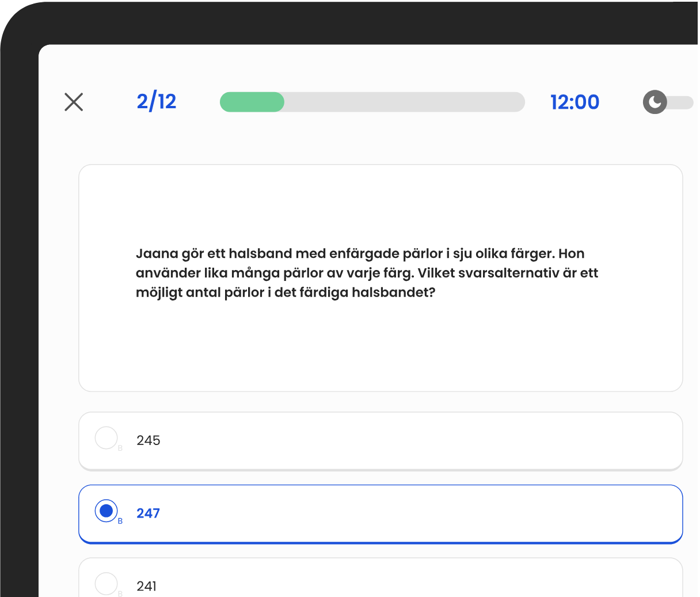Viewport: 700px width, 597px height.
Task: Choose the radio button next to 241
Action: [x=106, y=583]
